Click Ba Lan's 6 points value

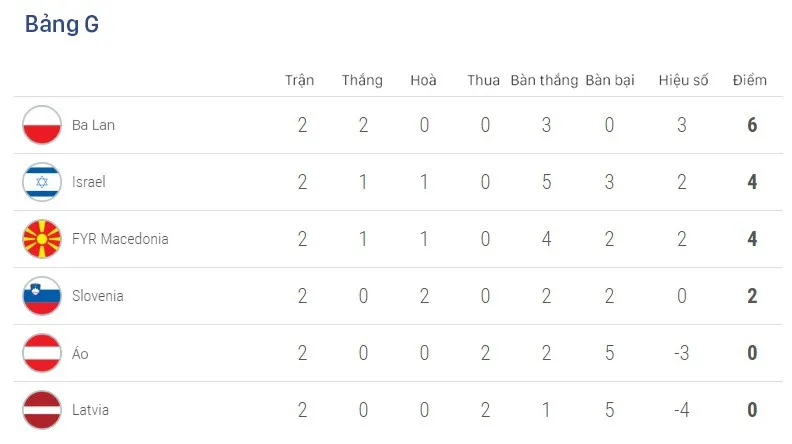point(752,125)
